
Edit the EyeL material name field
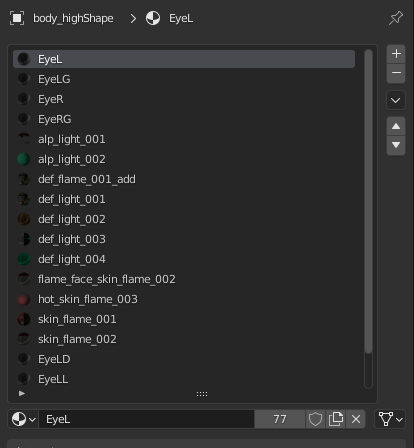[x=147, y=419]
